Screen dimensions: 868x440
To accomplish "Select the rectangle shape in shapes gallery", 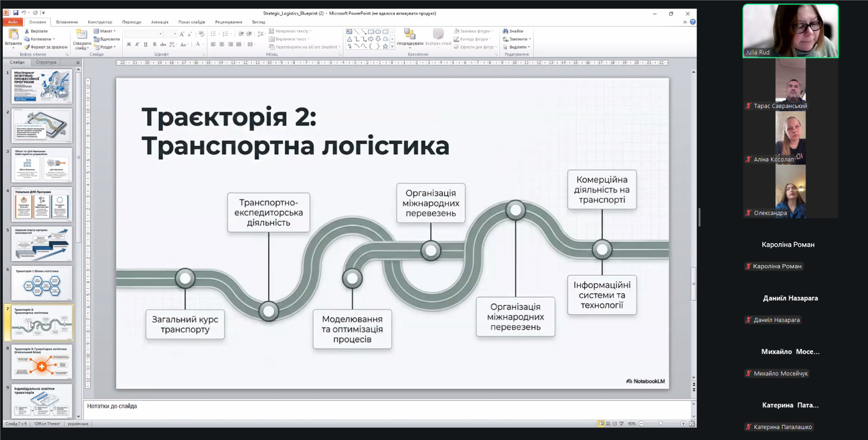I will [x=371, y=32].
